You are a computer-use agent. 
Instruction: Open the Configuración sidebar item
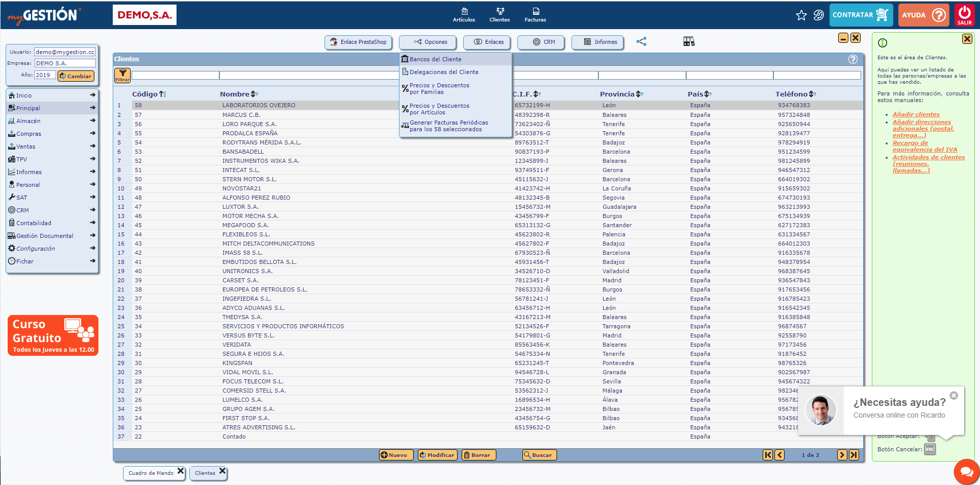52,249
